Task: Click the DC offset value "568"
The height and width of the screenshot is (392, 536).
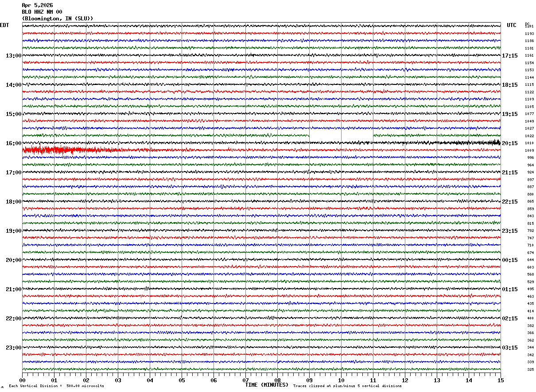Action: pos(530,275)
